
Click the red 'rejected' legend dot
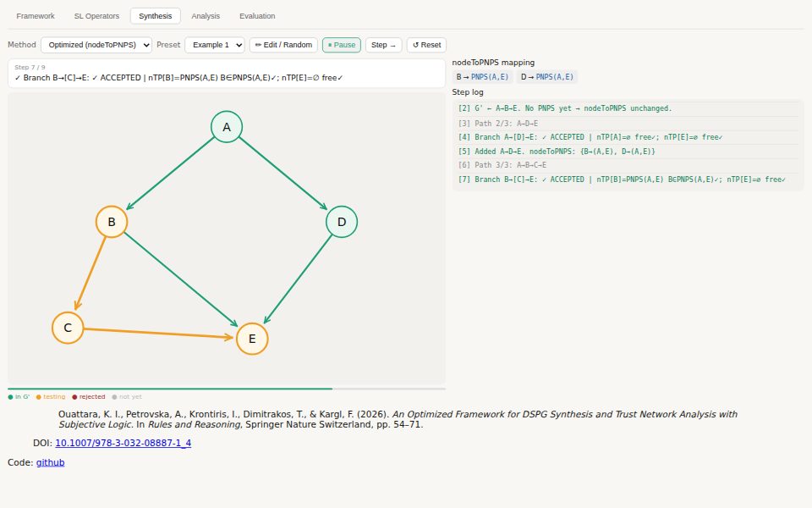pyautogui.click(x=74, y=397)
